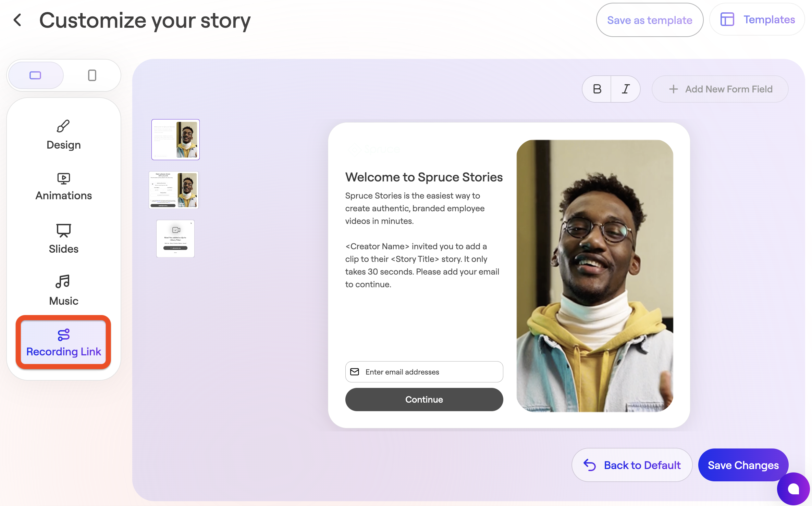Click the Welcome to Spruce Stories heading

point(424,177)
